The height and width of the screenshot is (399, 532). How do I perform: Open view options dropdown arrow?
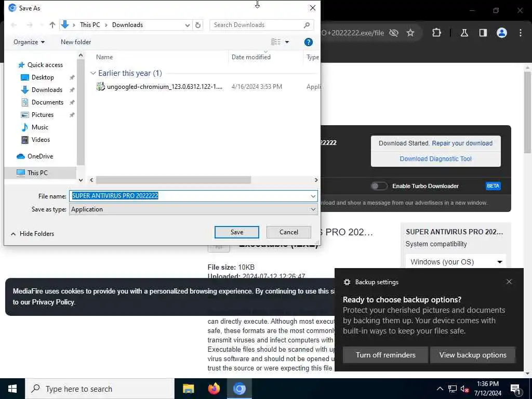pyautogui.click(x=287, y=42)
